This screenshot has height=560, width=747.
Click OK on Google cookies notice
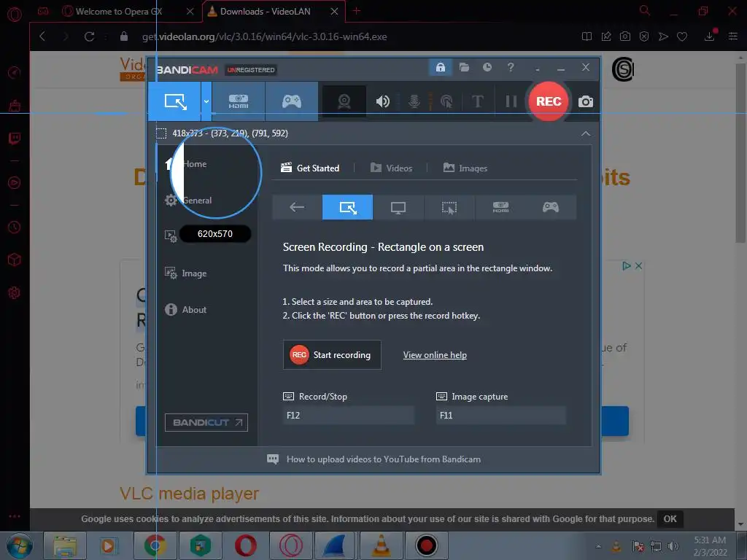pos(670,518)
